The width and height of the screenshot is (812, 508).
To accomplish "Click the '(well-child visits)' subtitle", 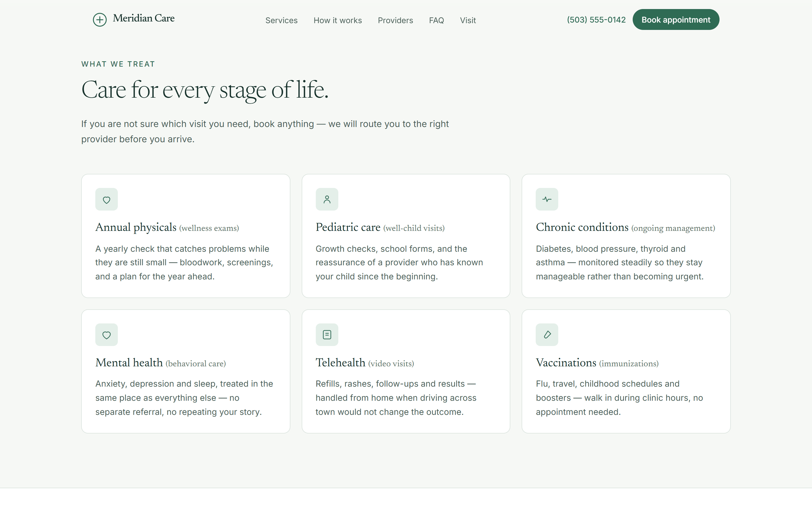I will (x=414, y=229).
